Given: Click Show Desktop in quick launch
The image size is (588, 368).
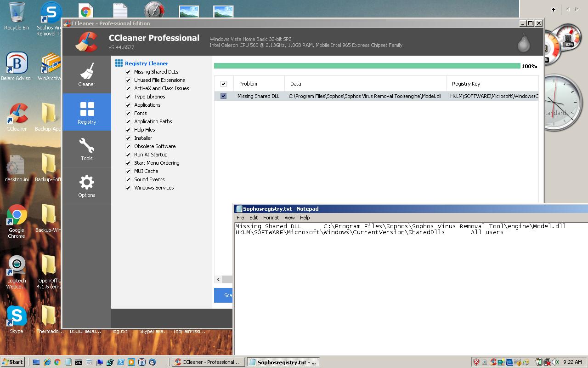Looking at the screenshot, I should [36, 362].
